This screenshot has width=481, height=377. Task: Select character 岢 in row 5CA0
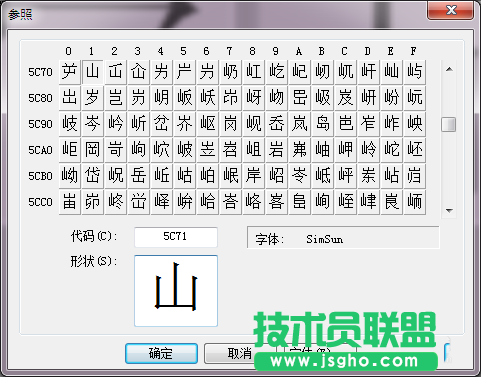click(x=115, y=150)
